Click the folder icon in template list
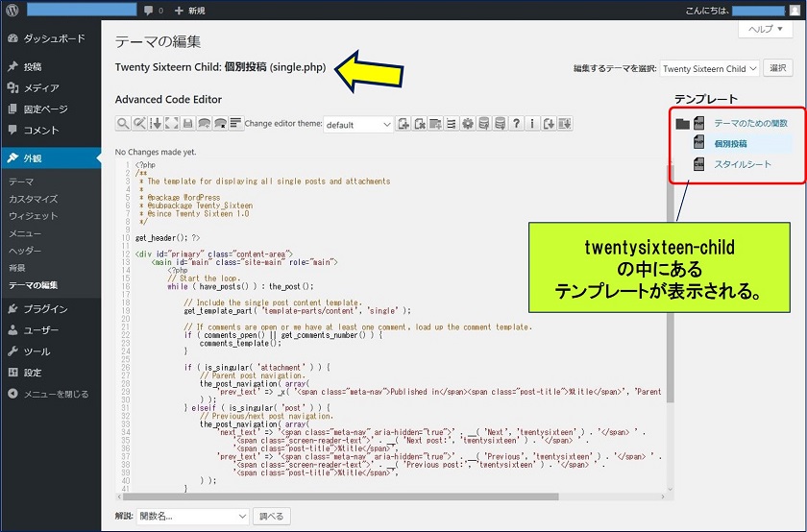The width and height of the screenshot is (807, 532). [x=682, y=124]
